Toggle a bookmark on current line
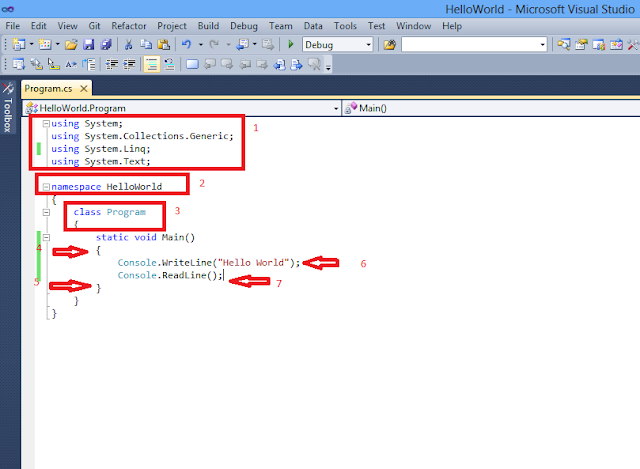Viewport: 640px width, 469px height. 192,64
